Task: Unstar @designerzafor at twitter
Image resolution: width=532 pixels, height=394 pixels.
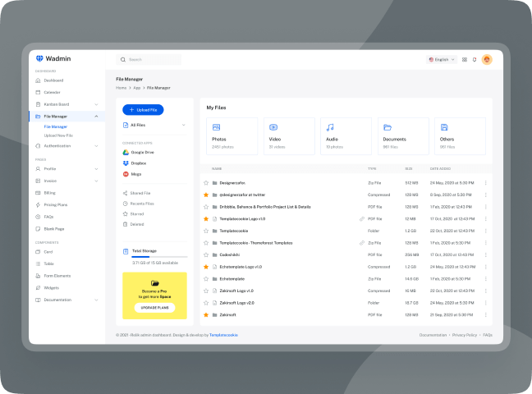Action: click(x=206, y=195)
